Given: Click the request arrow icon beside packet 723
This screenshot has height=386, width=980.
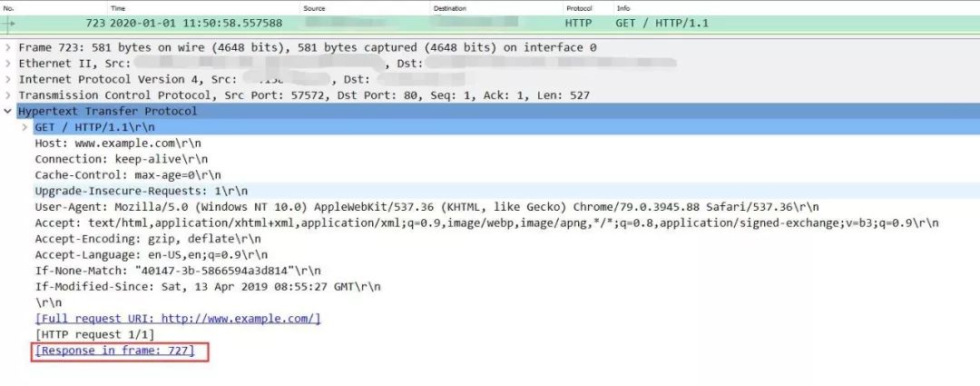Looking at the screenshot, I should [x=8, y=24].
